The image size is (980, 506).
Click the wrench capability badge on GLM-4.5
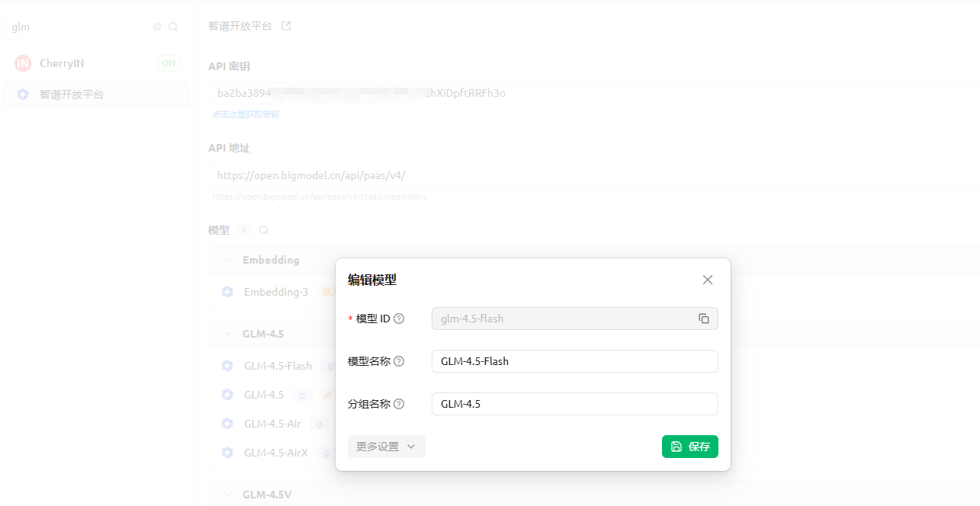pos(327,395)
